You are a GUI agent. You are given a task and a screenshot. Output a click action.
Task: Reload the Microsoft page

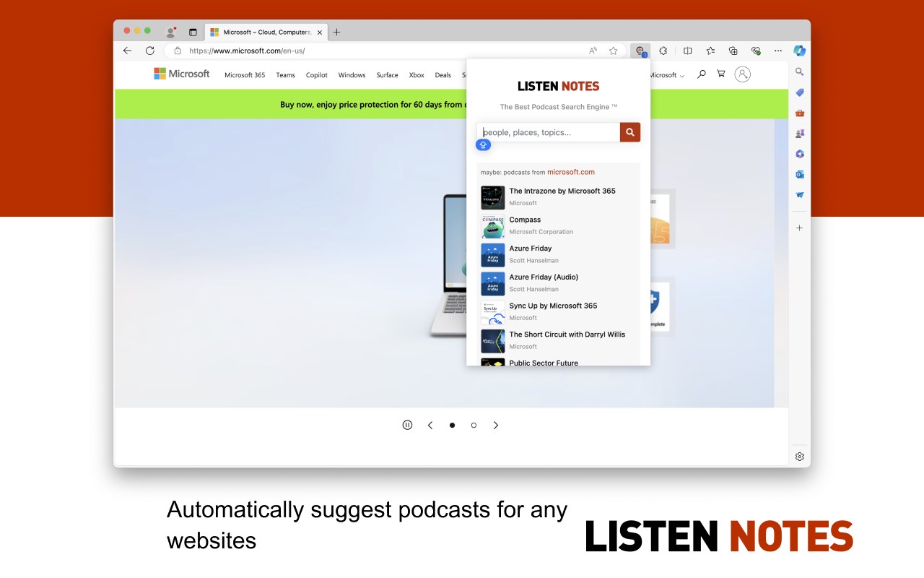150,51
